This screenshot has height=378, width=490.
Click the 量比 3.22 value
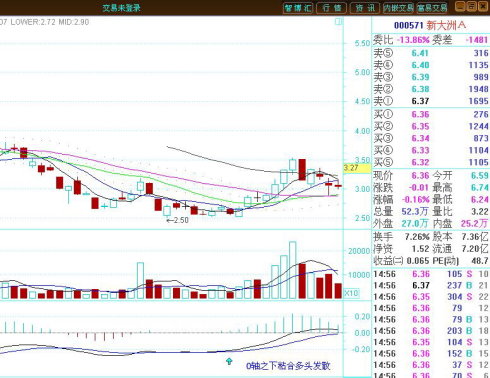[x=479, y=212]
